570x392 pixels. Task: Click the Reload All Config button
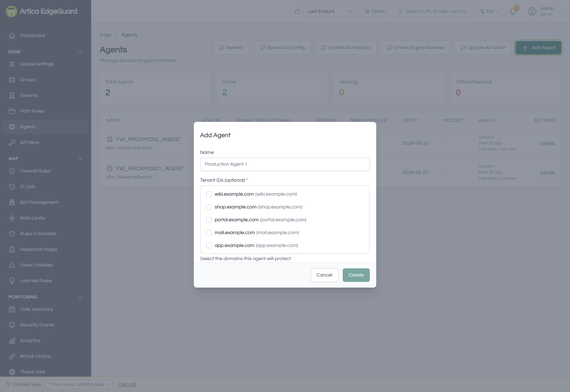(x=282, y=48)
